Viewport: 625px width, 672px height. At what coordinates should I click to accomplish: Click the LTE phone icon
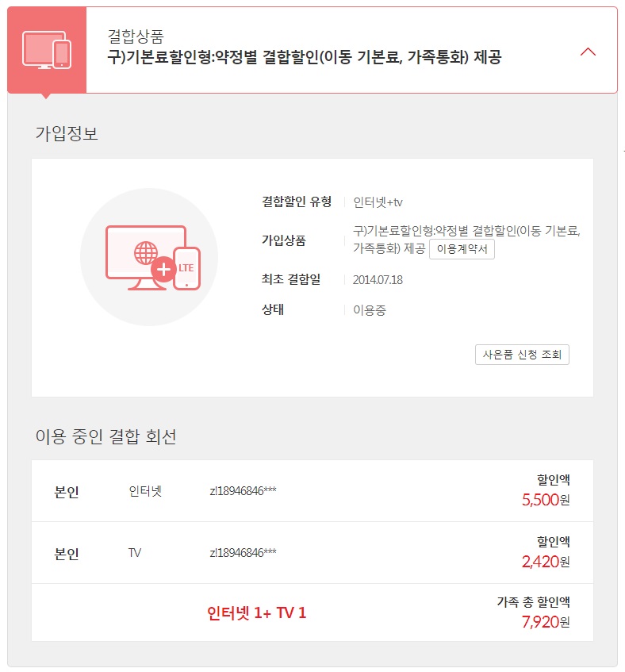(x=186, y=268)
